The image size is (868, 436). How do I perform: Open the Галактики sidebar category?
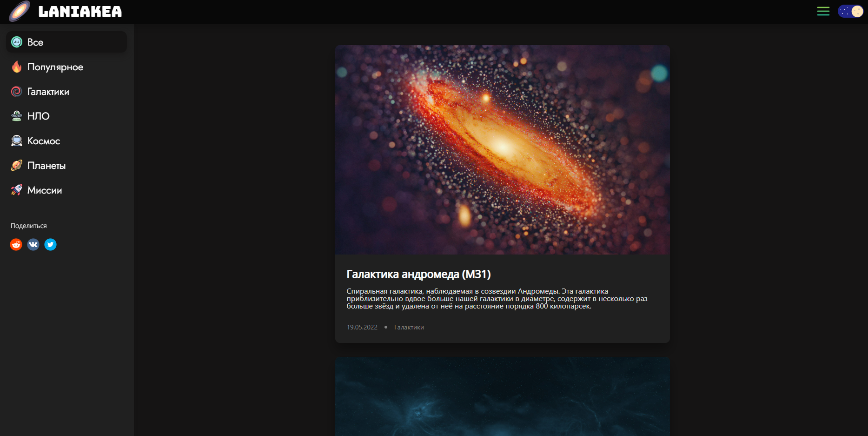point(48,92)
